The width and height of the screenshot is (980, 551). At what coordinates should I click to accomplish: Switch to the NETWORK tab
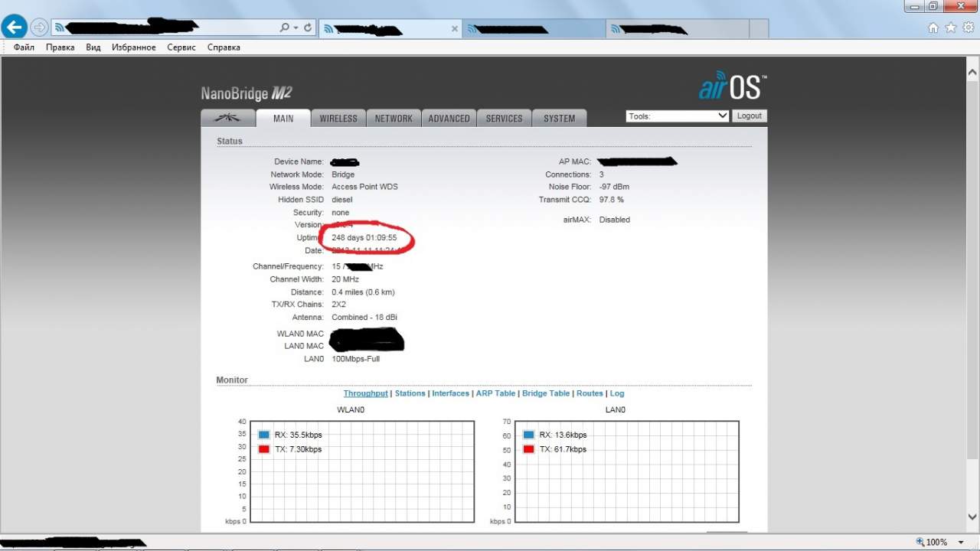click(x=394, y=118)
